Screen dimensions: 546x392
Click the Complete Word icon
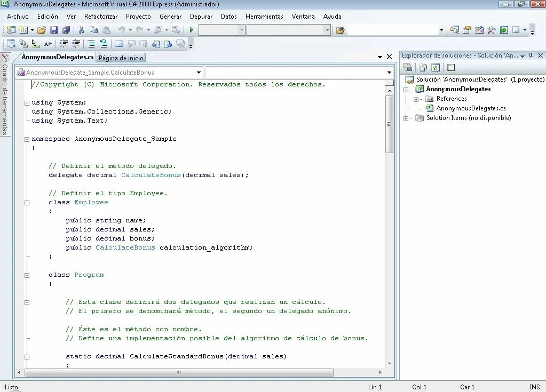(48, 44)
